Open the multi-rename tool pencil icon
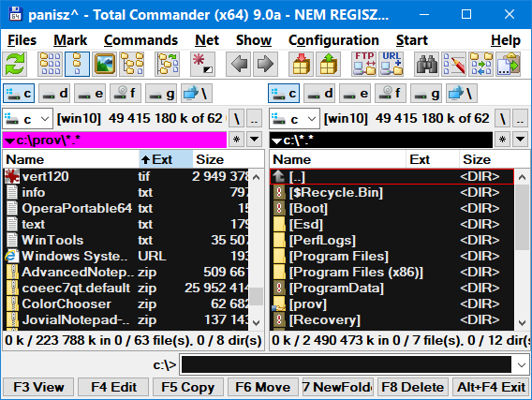Viewport: 532px width, 400px height. point(454,64)
